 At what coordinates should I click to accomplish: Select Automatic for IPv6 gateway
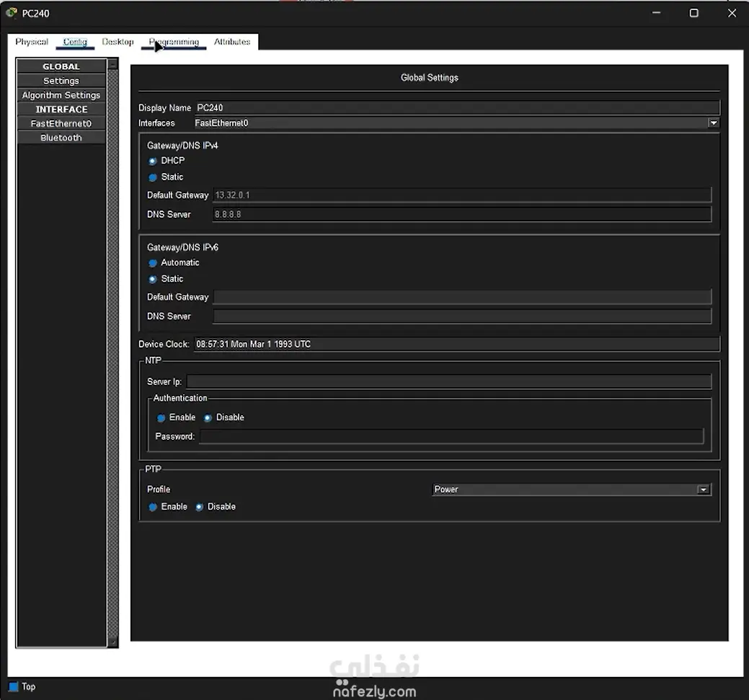point(153,263)
